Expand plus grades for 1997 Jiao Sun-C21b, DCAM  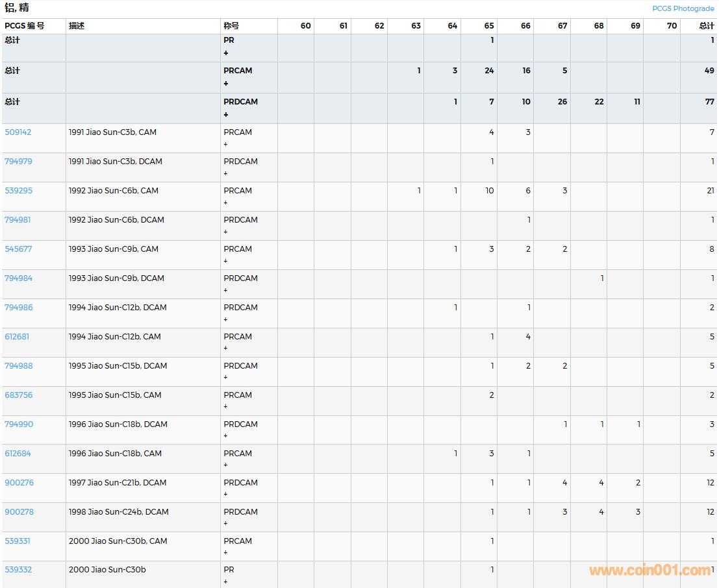[226, 495]
